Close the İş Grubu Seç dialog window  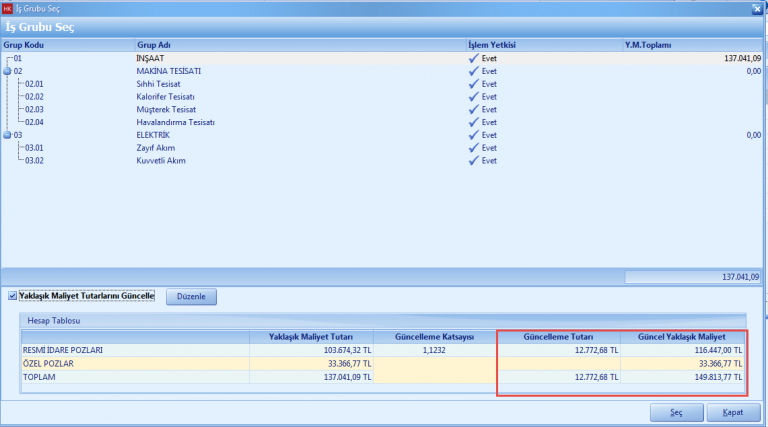[758, 8]
